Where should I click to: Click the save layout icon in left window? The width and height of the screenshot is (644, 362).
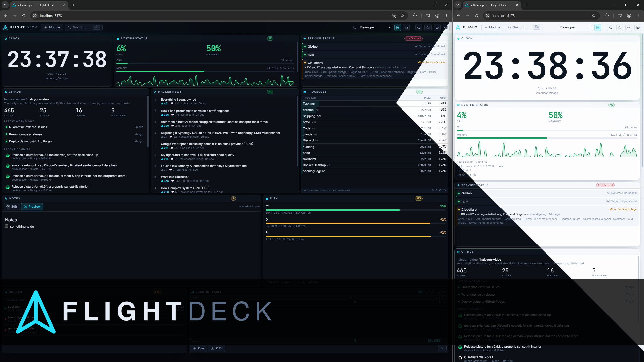(398, 27)
